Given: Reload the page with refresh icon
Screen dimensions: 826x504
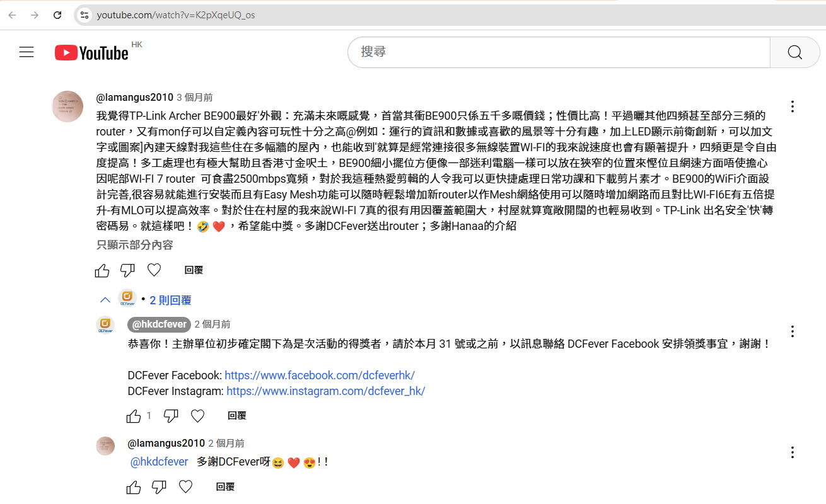Looking at the screenshot, I should tap(57, 15).
